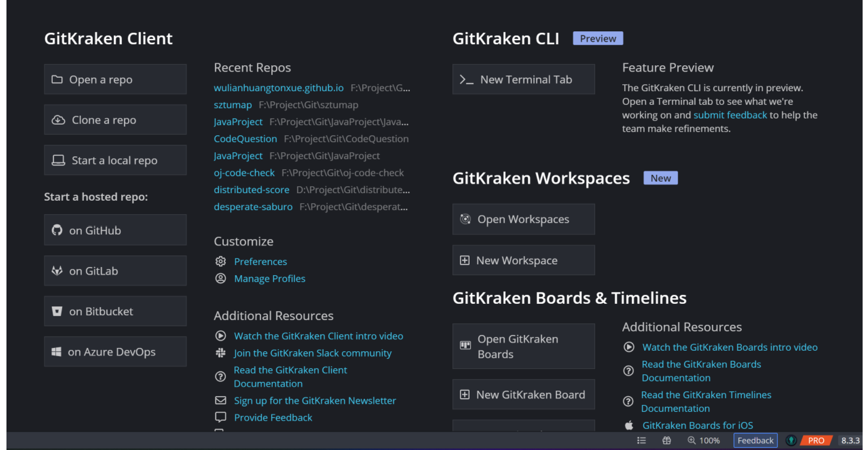Read the GitKraken Client Documentation
This screenshot has height=450, width=868.
pos(290,377)
